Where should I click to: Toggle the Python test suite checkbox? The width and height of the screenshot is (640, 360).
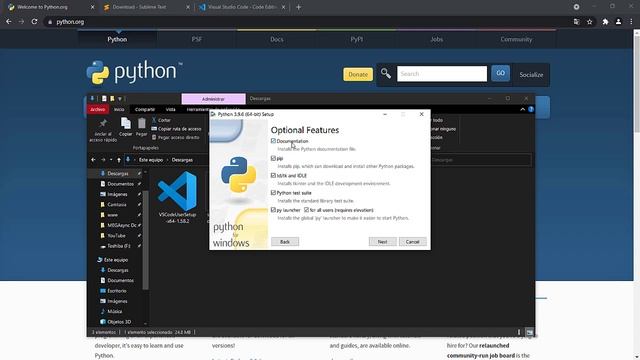[273, 193]
